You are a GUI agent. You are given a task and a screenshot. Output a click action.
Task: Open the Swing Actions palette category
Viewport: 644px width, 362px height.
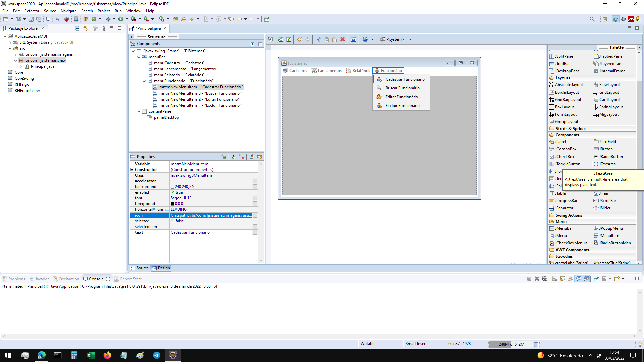592,215
